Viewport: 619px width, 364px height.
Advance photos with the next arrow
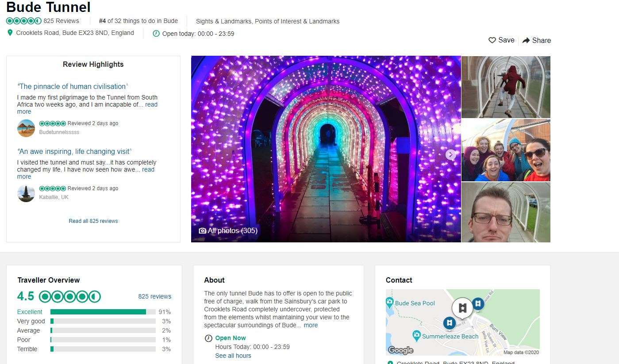coord(450,154)
